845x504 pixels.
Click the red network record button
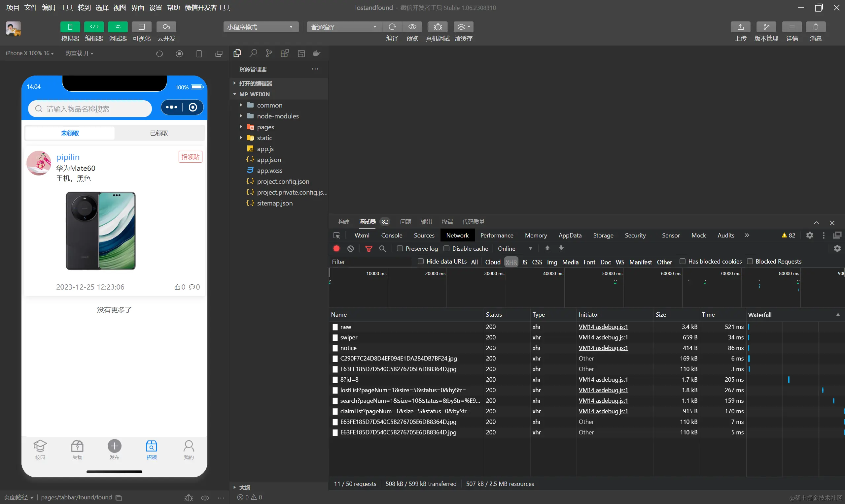[x=336, y=249]
